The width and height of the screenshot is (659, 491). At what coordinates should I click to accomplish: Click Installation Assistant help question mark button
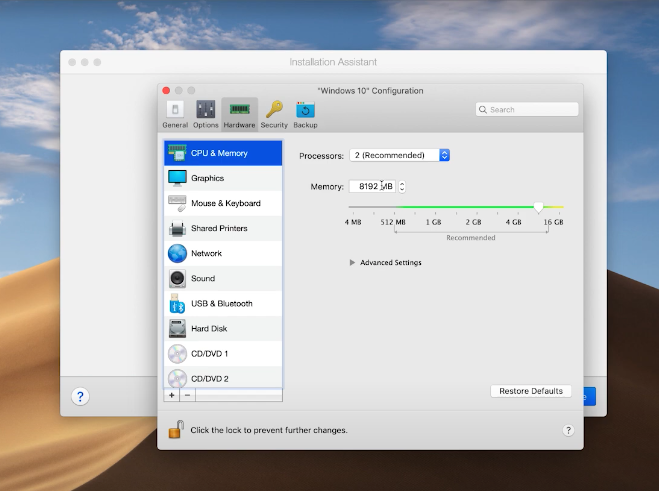point(80,396)
